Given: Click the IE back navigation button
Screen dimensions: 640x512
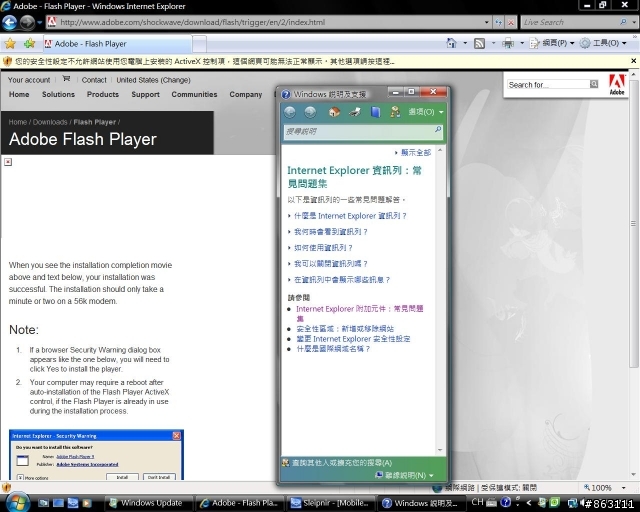Looking at the screenshot, I should tap(9, 22).
